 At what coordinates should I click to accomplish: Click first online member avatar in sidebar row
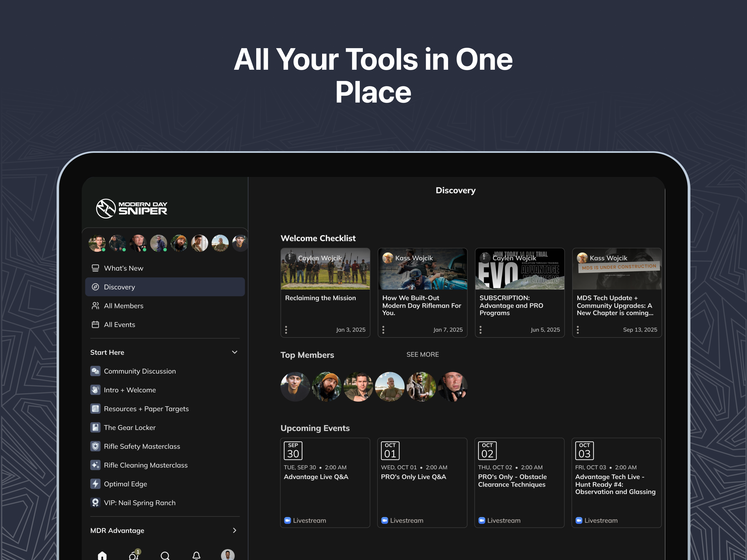(97, 243)
